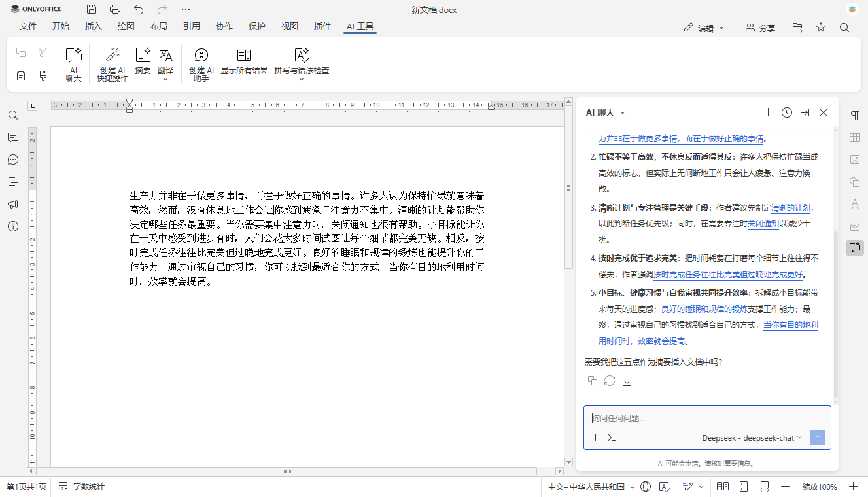Click 创建 AI 快捷操作 magic wand icon

coord(113,55)
